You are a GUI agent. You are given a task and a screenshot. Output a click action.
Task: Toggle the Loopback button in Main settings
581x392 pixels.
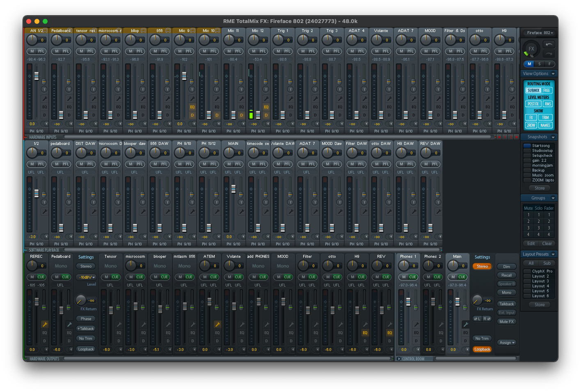click(x=482, y=349)
